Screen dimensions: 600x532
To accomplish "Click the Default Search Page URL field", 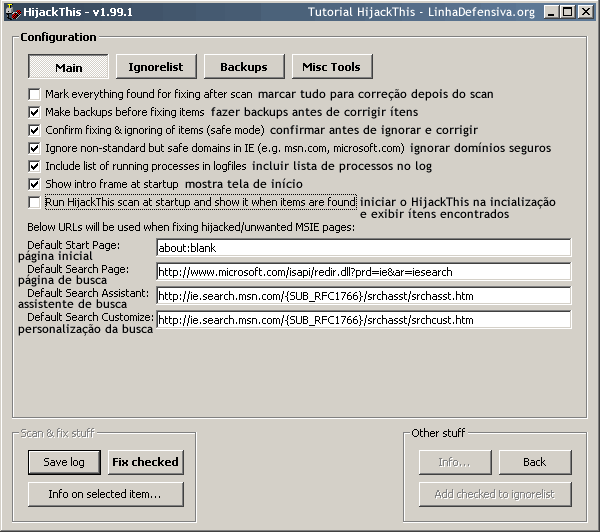I will click(x=363, y=271).
